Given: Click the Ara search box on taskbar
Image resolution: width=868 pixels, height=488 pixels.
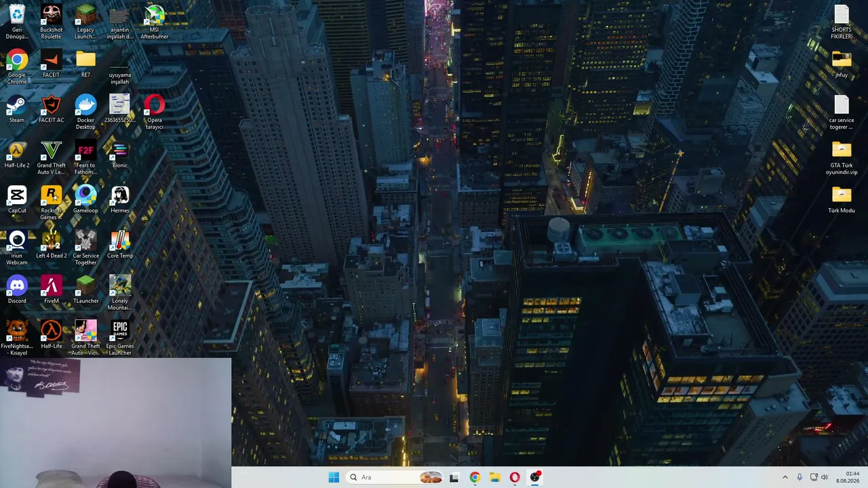Looking at the screenshot, I should click(x=395, y=477).
